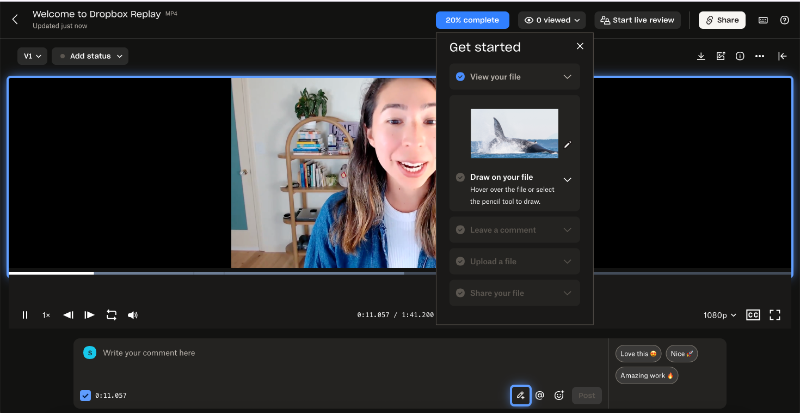The image size is (800, 413).
Task: Expand the Upload a file chevron
Action: [567, 261]
